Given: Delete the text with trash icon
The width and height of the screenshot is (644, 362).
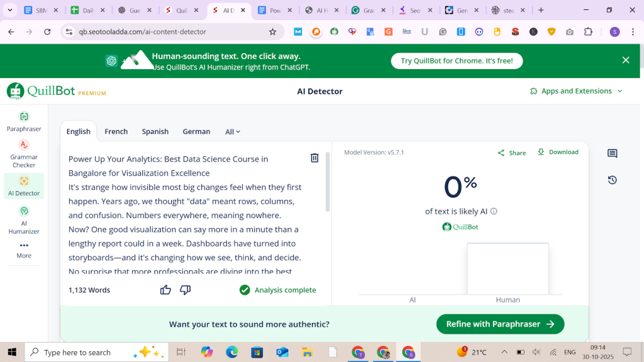Looking at the screenshot, I should point(314,158).
